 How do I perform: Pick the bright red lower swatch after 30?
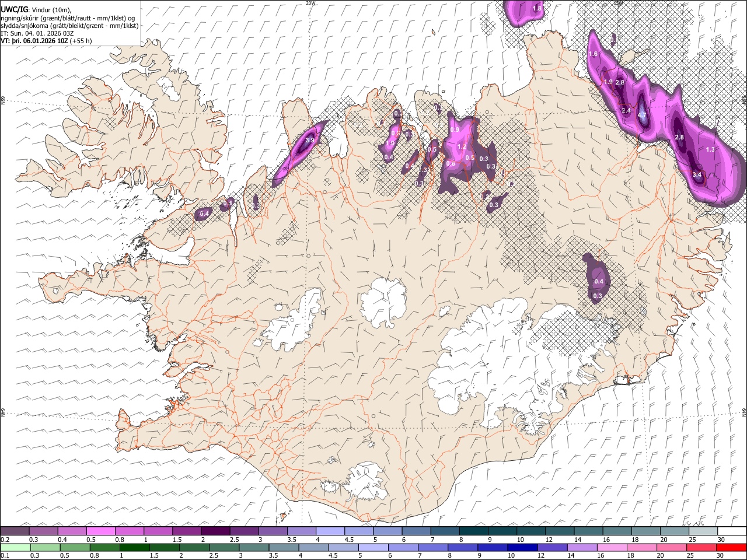pos(731,547)
